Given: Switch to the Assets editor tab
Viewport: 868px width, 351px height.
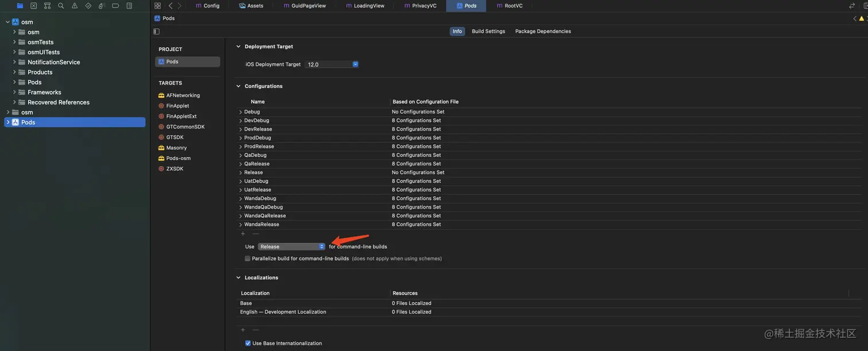Looking at the screenshot, I should tap(251, 6).
